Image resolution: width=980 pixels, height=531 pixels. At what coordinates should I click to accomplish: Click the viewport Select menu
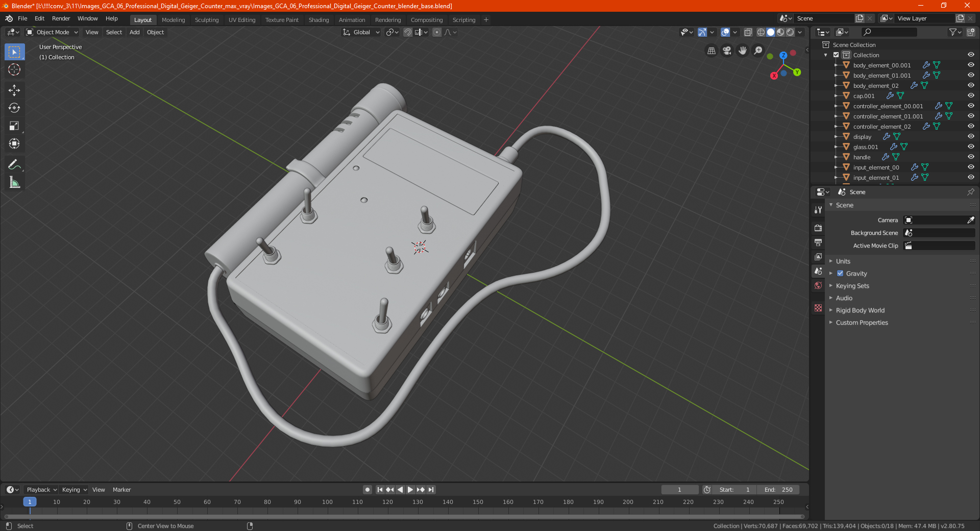click(x=114, y=32)
